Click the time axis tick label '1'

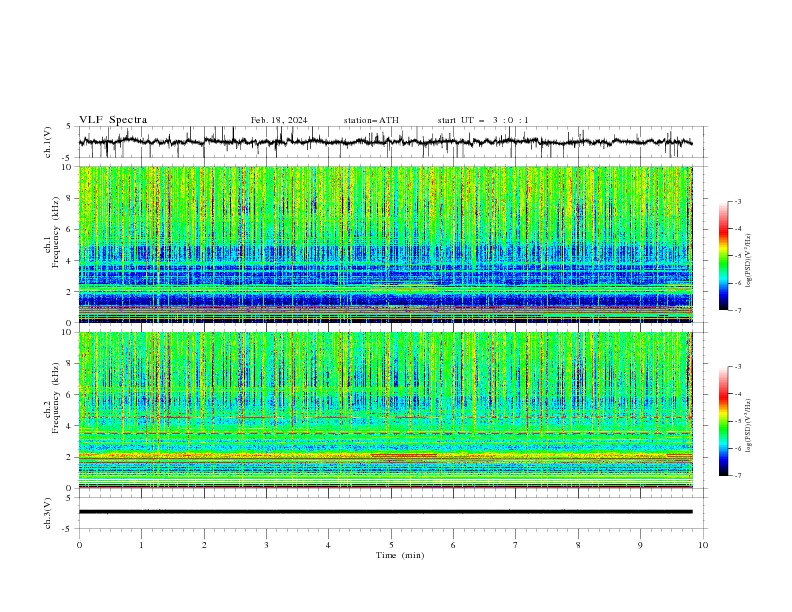[141, 545]
